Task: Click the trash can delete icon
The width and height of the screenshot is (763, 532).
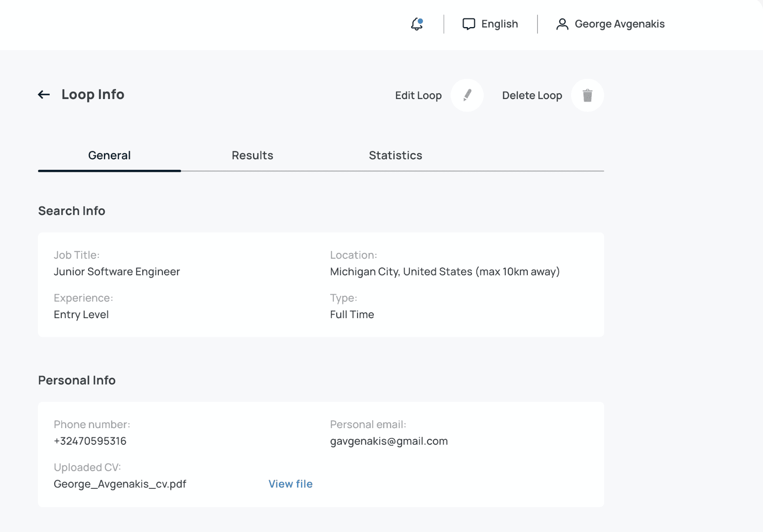Action: 587,95
